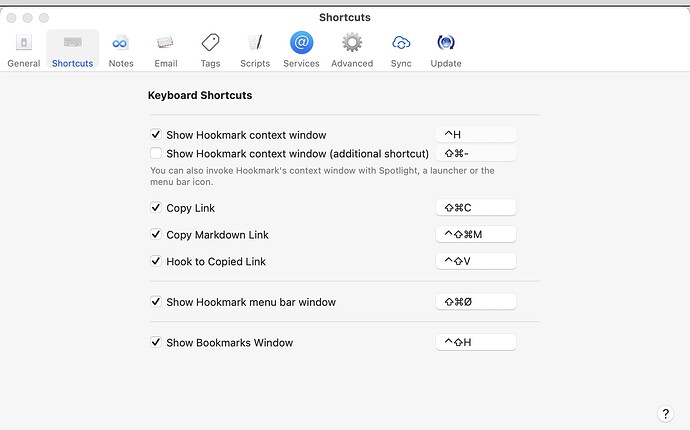Close the Shortcuts preferences window
The width and height of the screenshot is (690, 430).
(11, 18)
